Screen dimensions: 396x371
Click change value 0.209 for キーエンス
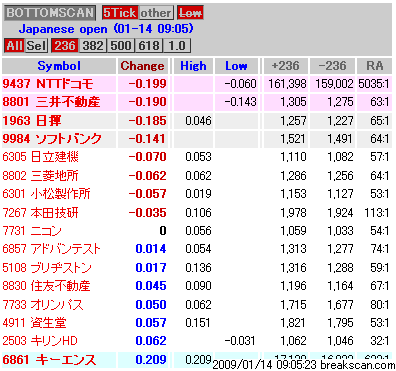click(151, 359)
